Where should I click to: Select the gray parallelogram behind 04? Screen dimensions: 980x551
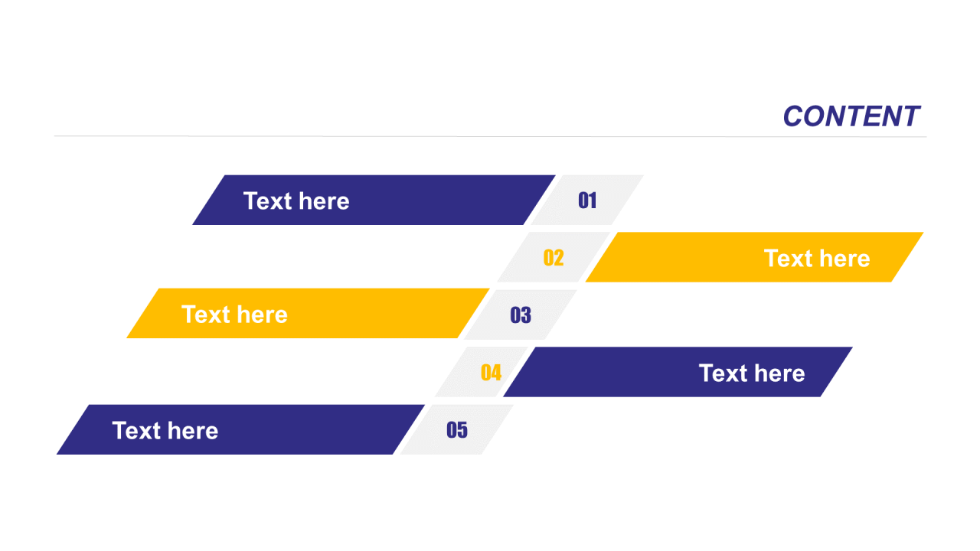coord(482,372)
